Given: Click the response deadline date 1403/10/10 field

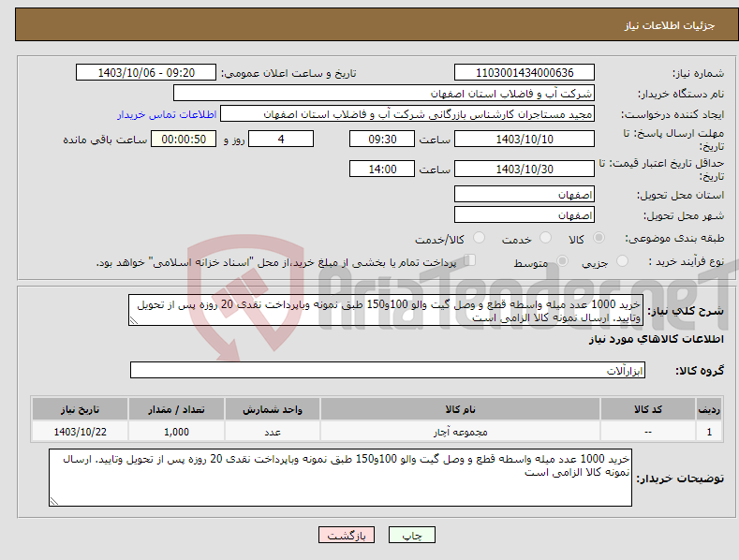Looking at the screenshot, I should point(525,139).
